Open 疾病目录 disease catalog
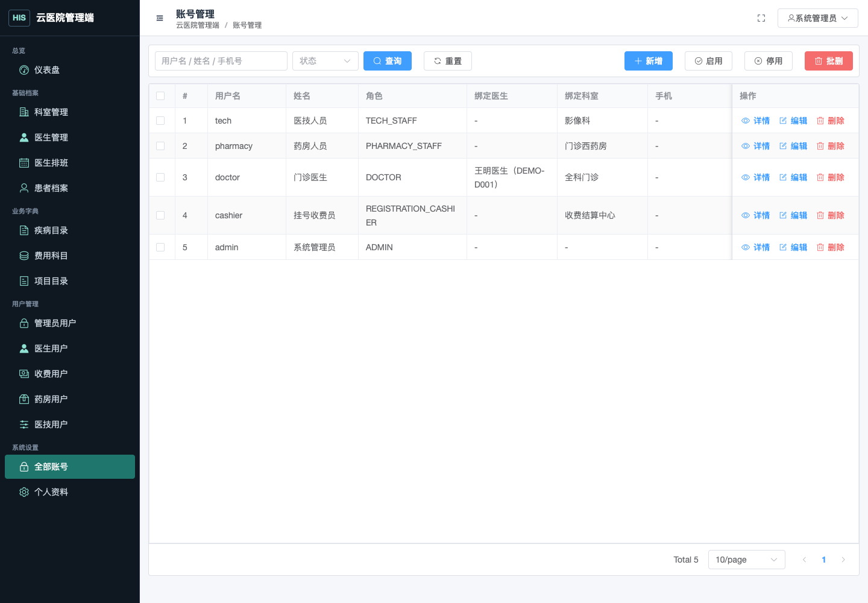 point(70,230)
